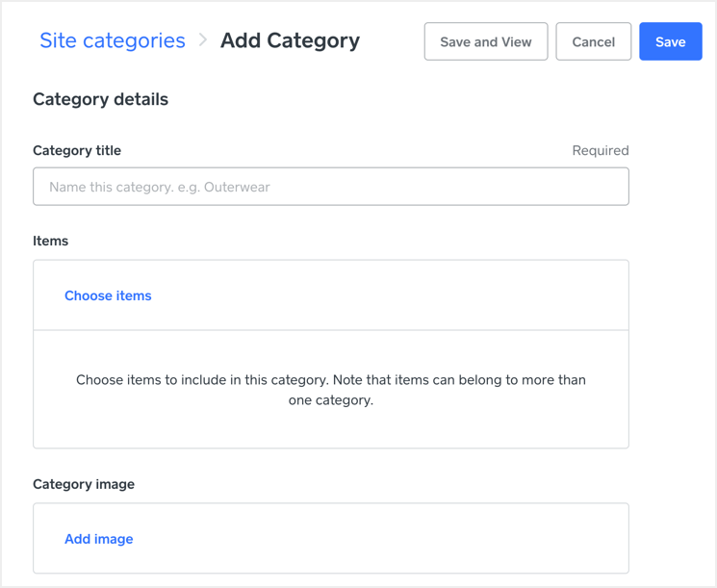Open the Choose items link
717x588 pixels.
pyautogui.click(x=108, y=295)
